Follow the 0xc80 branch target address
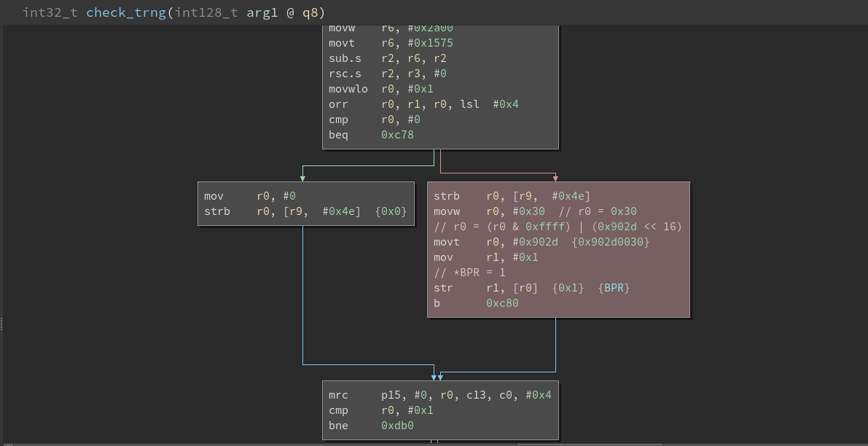The height and width of the screenshot is (446, 868). (502, 303)
